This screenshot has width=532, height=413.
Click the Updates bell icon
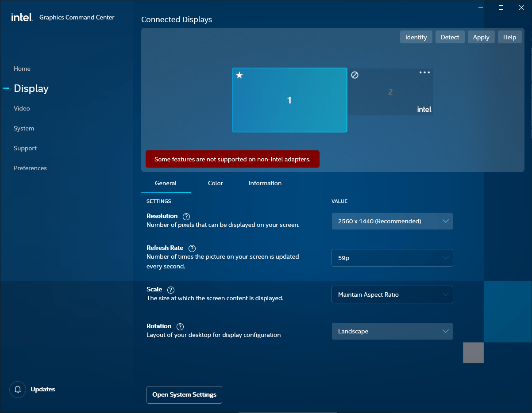point(18,390)
